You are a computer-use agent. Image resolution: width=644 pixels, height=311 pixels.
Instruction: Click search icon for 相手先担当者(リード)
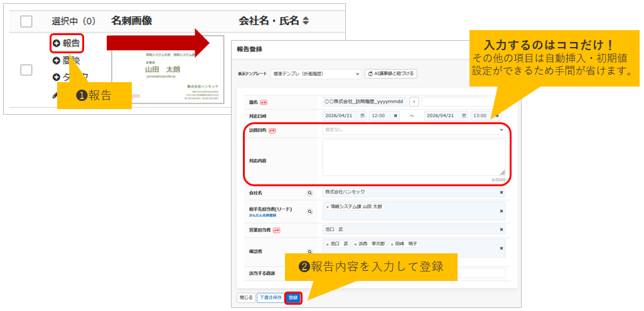click(309, 212)
